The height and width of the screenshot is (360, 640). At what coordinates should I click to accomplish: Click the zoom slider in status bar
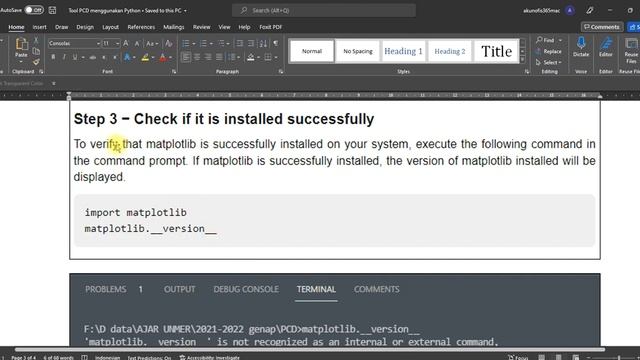pyautogui.click(x=618, y=358)
